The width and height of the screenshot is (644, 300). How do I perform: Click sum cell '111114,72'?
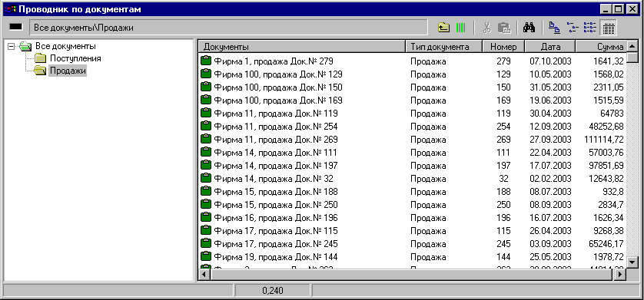pyautogui.click(x=604, y=140)
